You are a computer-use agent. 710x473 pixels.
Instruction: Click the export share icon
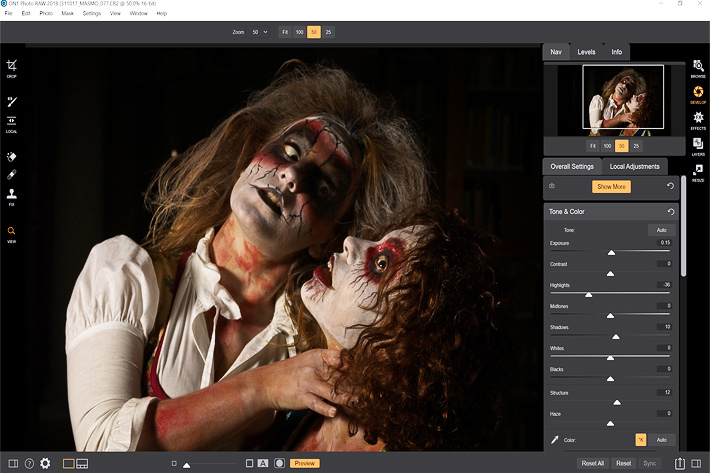pos(680,463)
